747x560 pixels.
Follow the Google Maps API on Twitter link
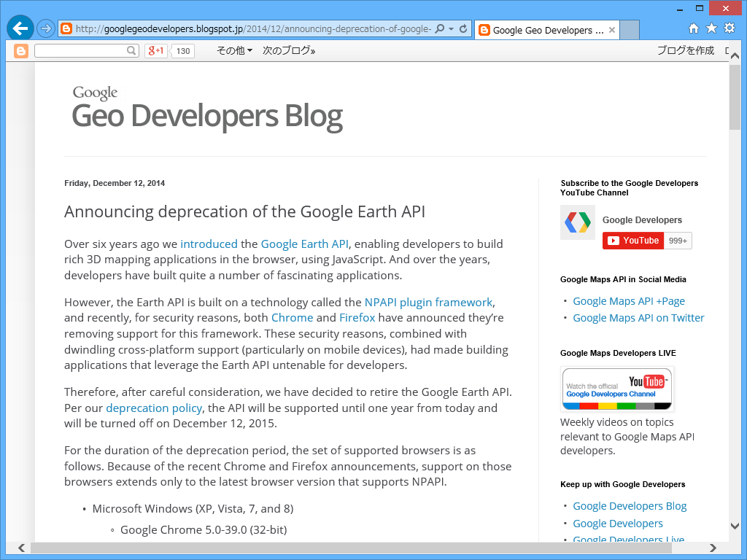click(x=638, y=317)
